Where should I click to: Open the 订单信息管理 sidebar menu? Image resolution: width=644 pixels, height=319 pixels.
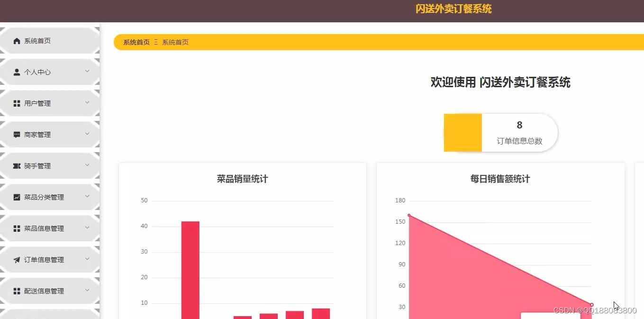click(50, 260)
